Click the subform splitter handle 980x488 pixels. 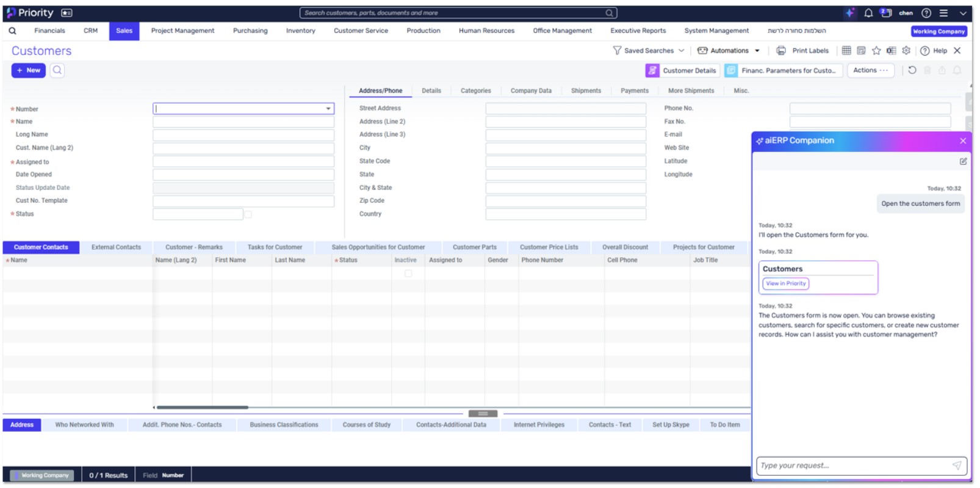click(x=483, y=414)
